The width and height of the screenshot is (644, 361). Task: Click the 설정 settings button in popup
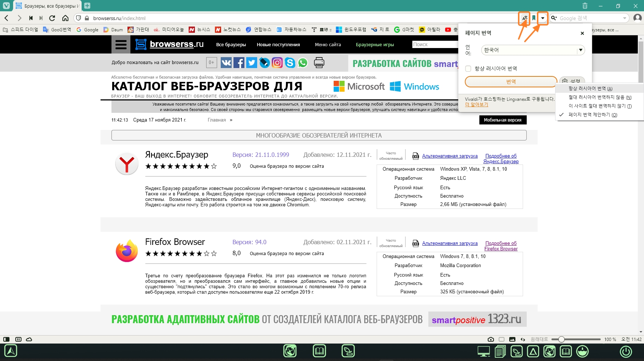[572, 81]
